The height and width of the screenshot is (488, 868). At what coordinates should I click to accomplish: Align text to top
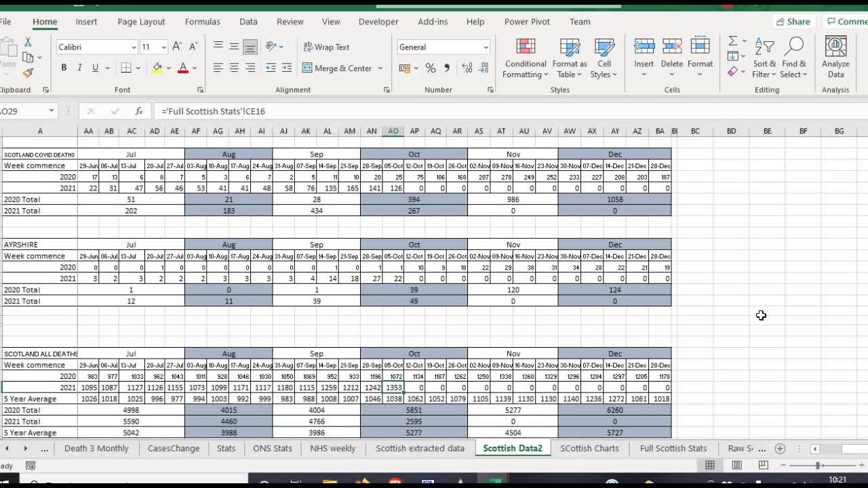click(218, 47)
